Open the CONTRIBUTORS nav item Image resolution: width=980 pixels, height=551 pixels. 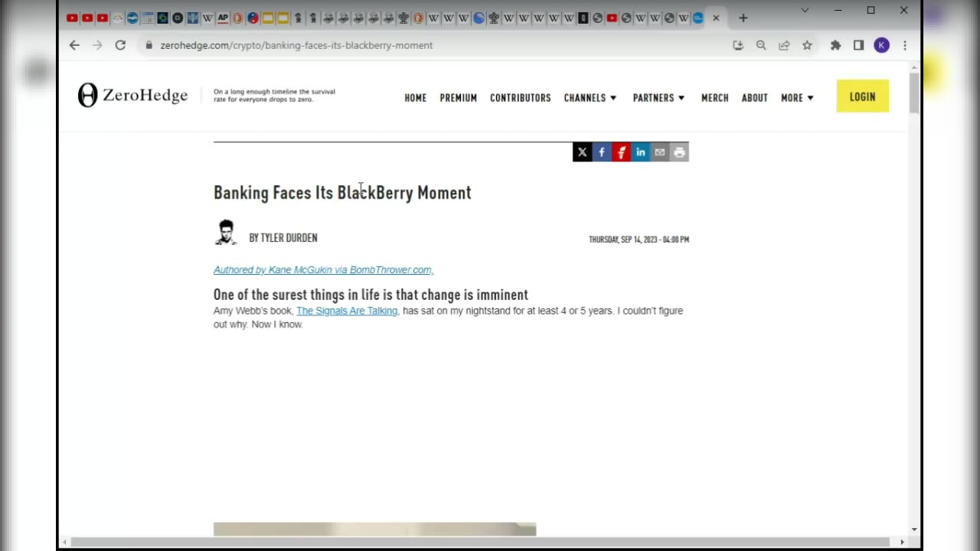tap(521, 98)
